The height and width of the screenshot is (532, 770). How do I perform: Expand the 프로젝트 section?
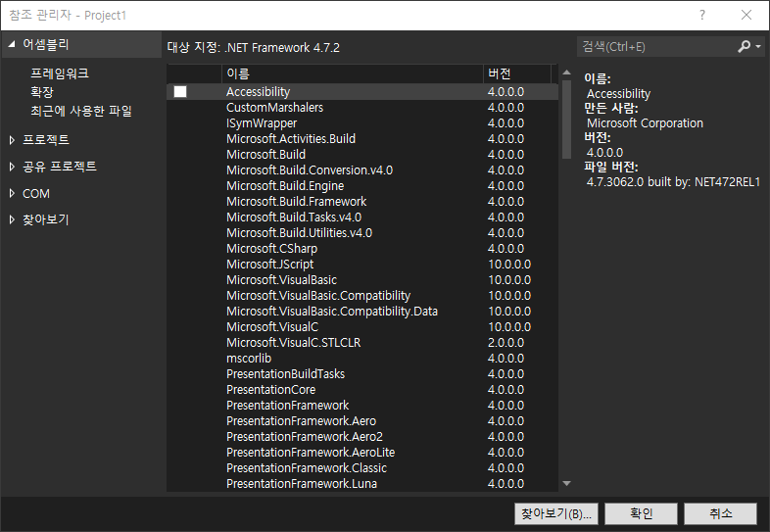(12, 140)
